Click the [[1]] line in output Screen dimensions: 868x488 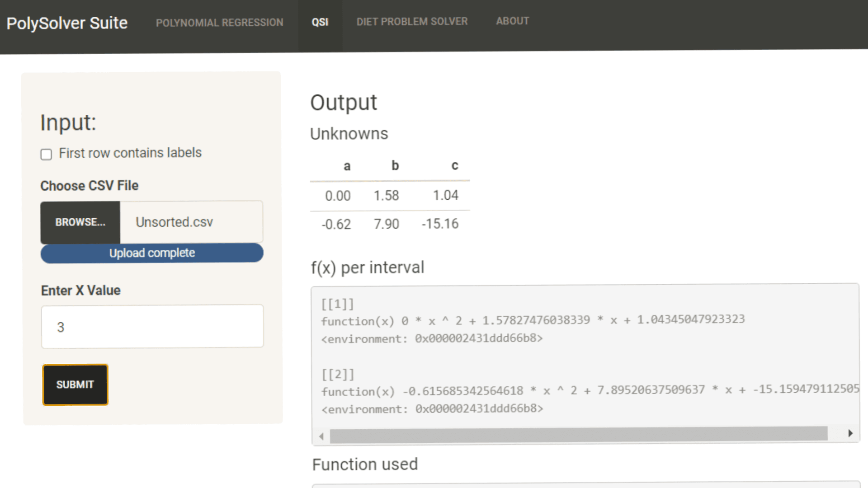click(x=338, y=304)
